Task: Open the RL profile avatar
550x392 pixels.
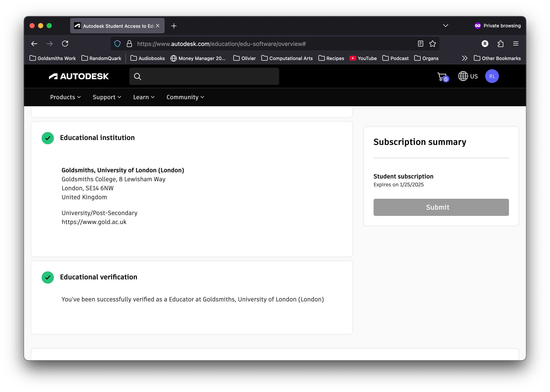Action: 492,76
